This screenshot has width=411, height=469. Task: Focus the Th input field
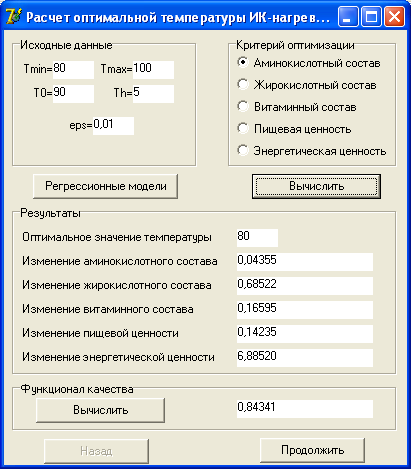(x=153, y=93)
